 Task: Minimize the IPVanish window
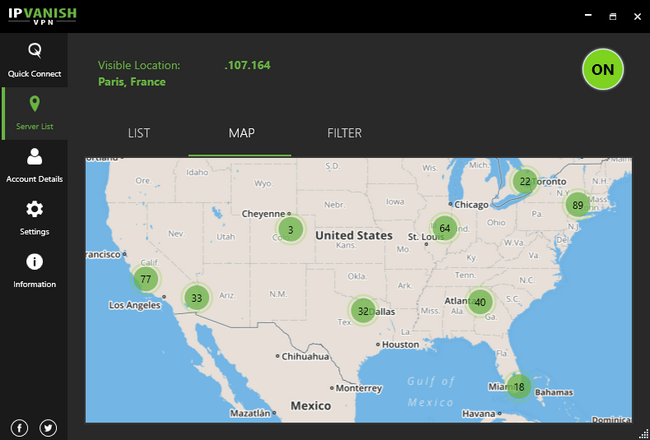click(588, 16)
